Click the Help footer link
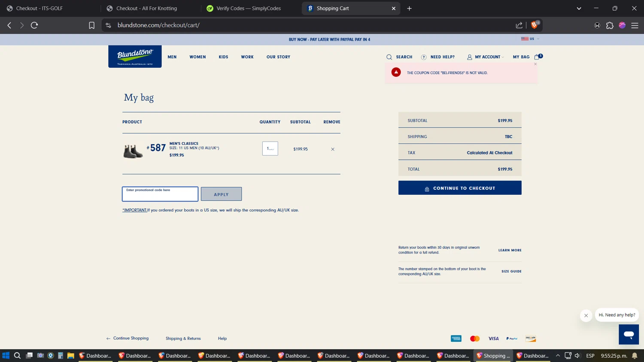Viewport: 644px width, 362px height. (222, 338)
